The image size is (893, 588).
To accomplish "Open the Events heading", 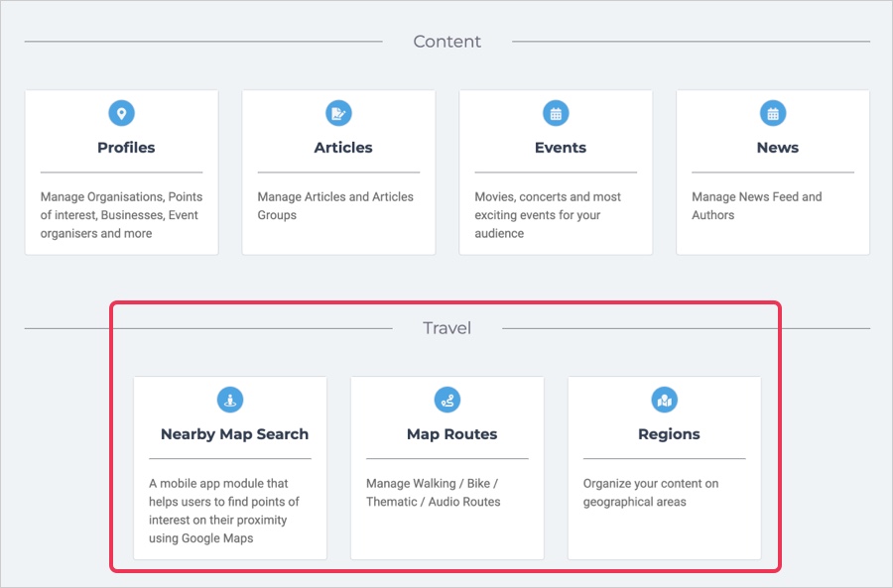I will click(561, 148).
